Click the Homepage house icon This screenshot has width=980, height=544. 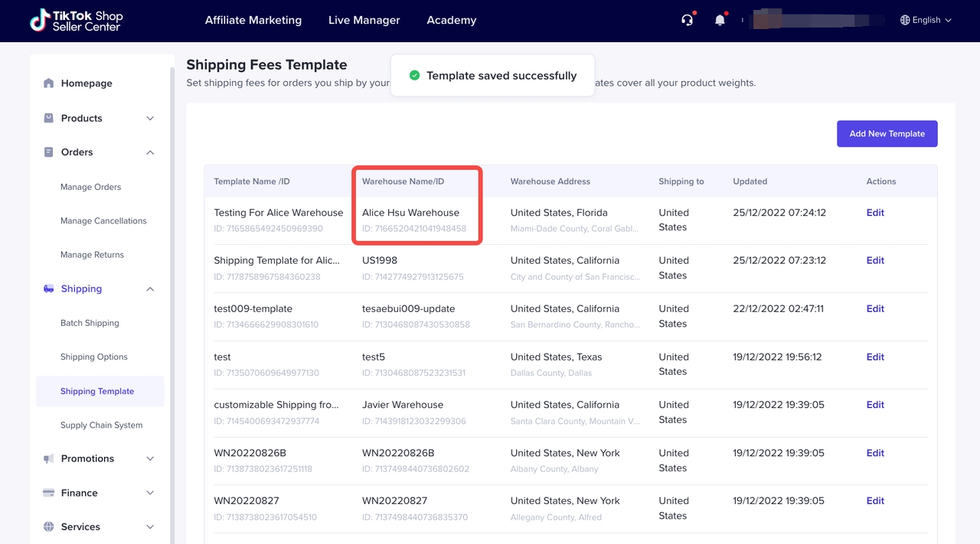tap(49, 83)
